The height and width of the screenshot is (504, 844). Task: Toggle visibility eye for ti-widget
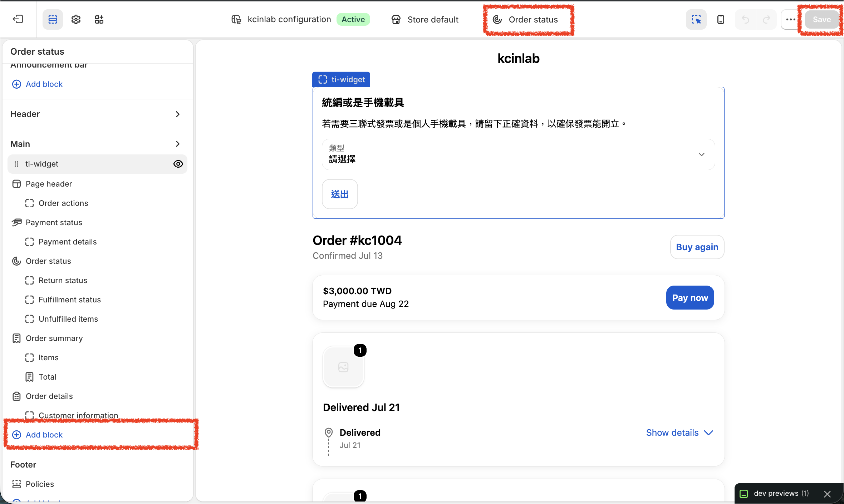(x=178, y=164)
